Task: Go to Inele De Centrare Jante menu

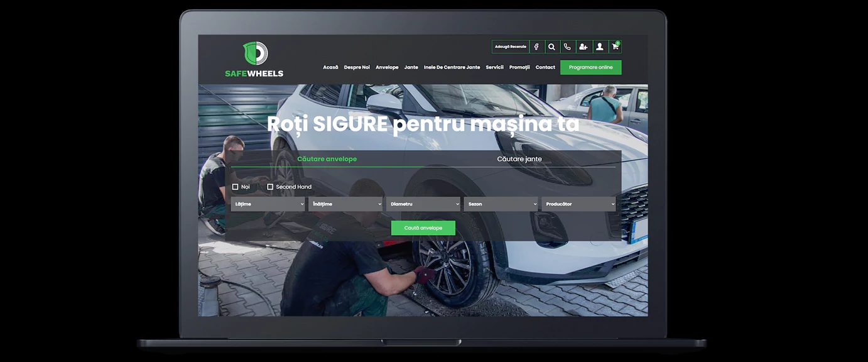Action: [x=452, y=67]
